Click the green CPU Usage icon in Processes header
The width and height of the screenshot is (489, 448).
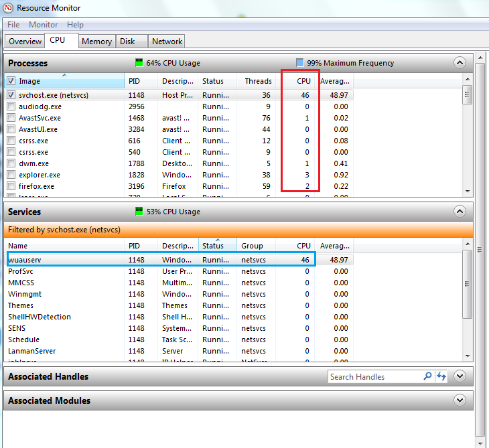139,63
